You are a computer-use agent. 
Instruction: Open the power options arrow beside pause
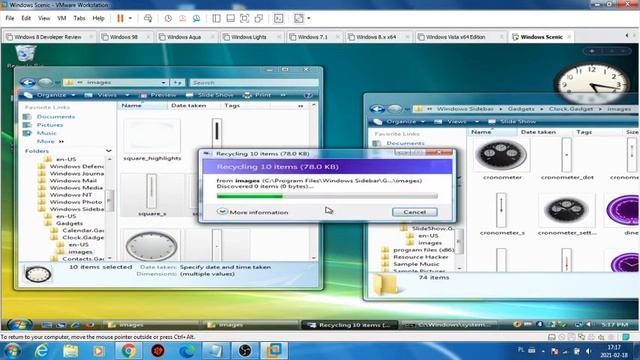(130, 18)
